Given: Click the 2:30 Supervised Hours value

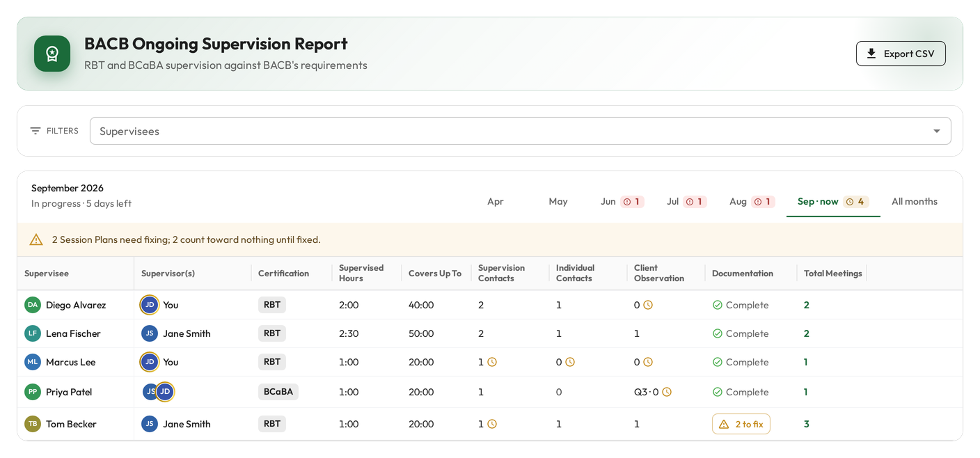Looking at the screenshot, I should tap(349, 333).
